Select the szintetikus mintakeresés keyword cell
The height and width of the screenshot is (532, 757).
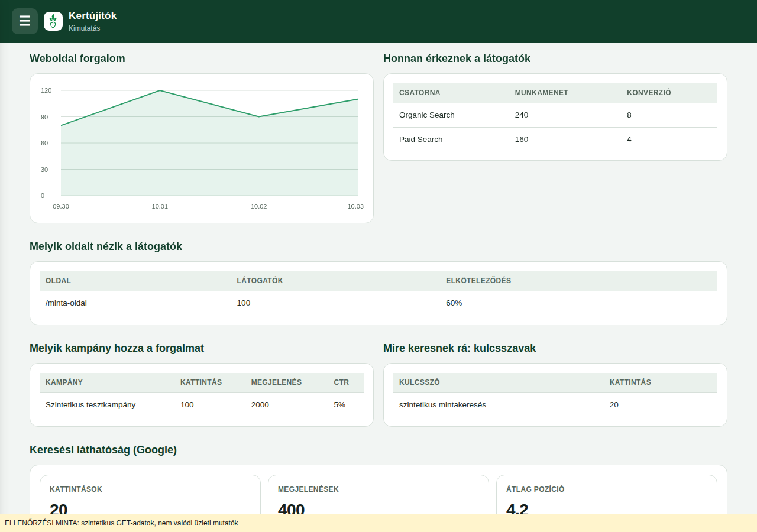[442, 405]
